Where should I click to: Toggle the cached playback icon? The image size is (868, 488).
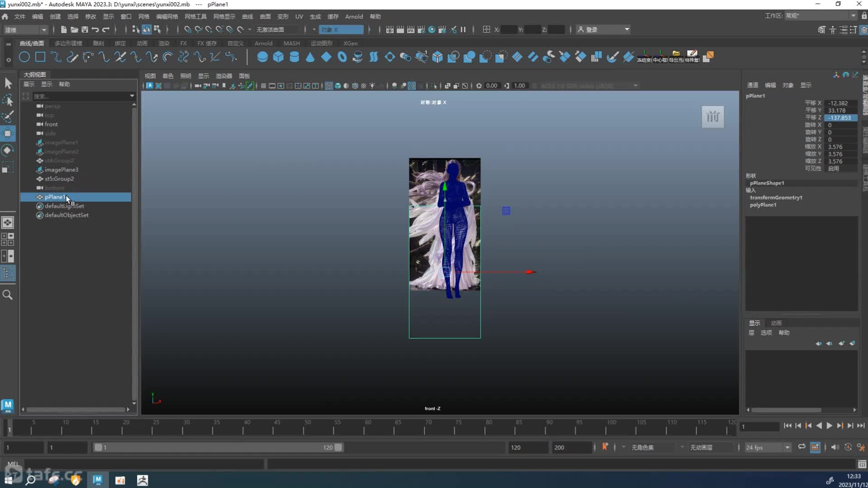(815, 447)
